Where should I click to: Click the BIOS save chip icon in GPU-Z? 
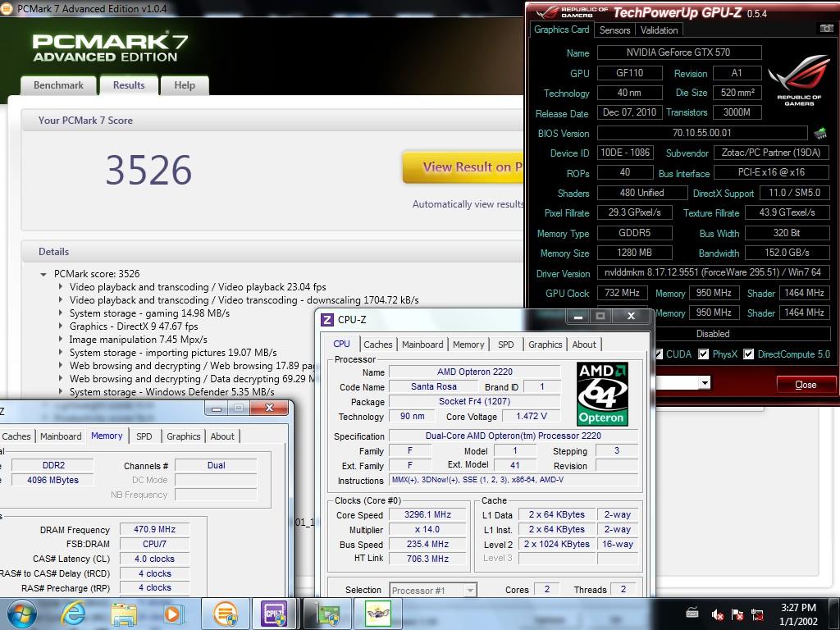tap(819, 133)
